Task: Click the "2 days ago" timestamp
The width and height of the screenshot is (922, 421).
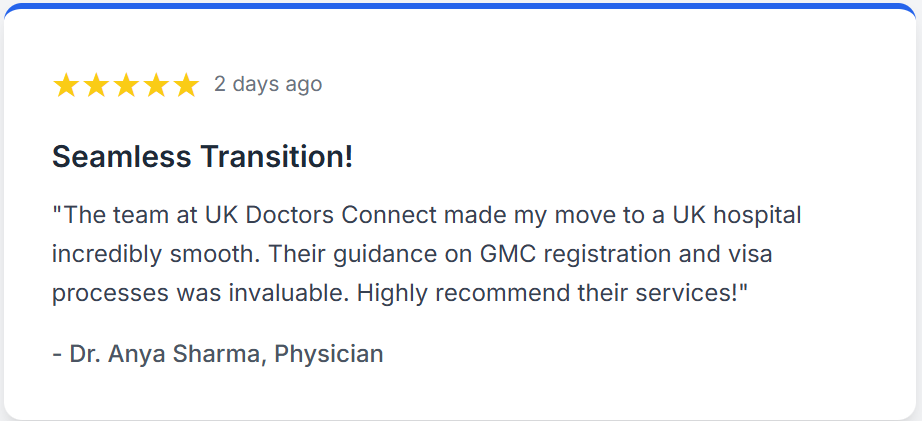Action: tap(268, 84)
